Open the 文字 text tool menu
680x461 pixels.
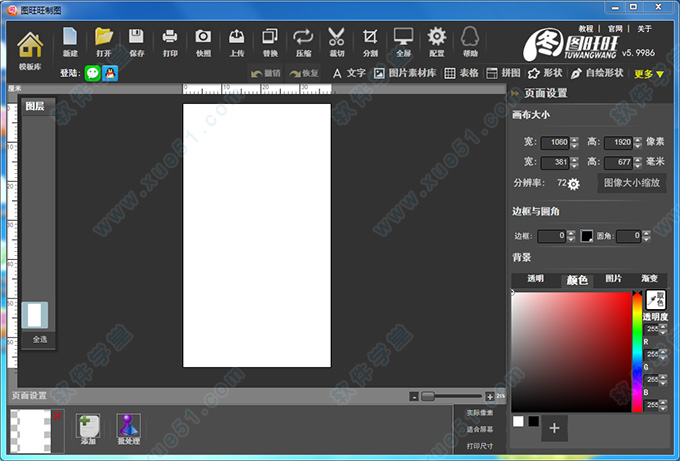(x=349, y=73)
